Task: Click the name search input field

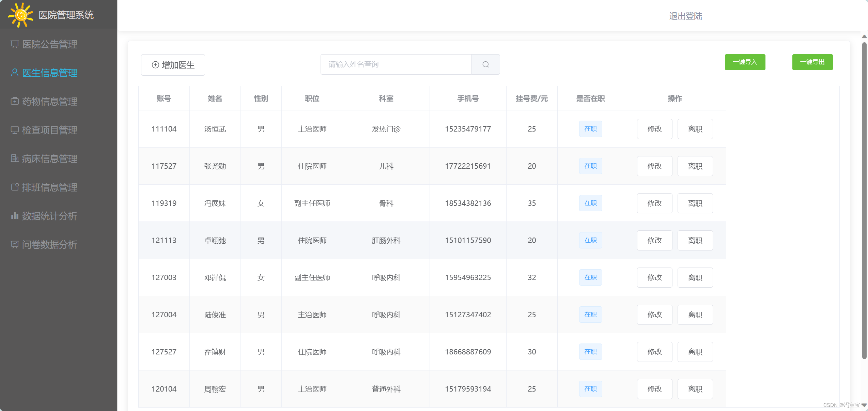Action: (x=395, y=64)
